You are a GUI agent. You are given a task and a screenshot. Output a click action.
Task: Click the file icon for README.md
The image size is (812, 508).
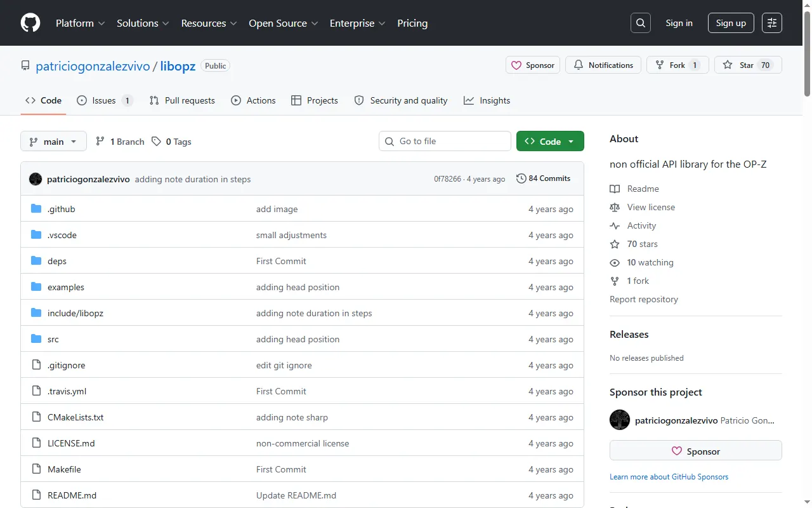pos(36,495)
